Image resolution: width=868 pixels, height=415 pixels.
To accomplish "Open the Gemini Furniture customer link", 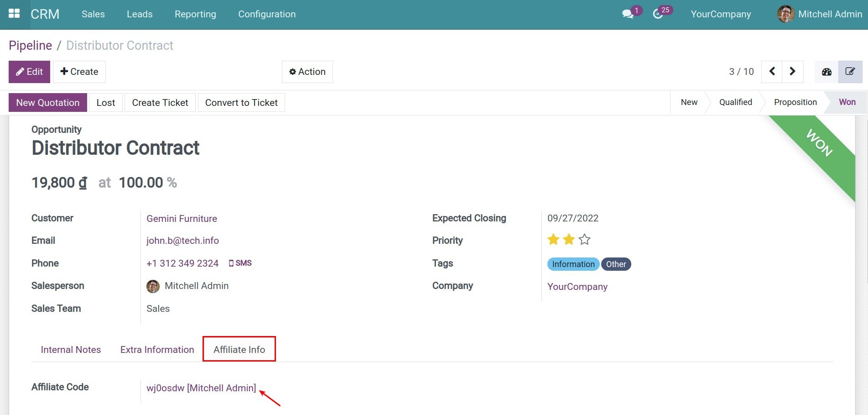I will [182, 219].
